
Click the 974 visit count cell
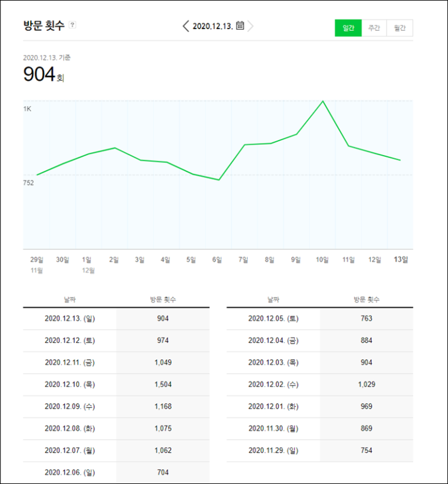[163, 340]
